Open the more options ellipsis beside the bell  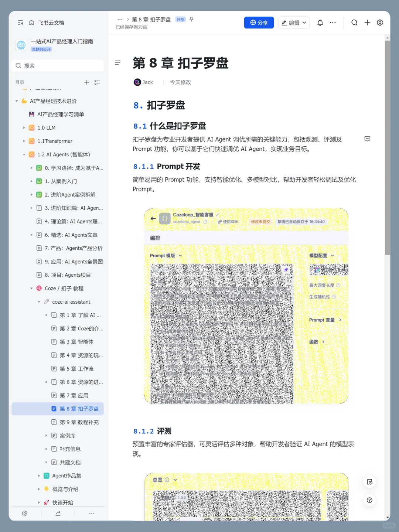click(333, 23)
